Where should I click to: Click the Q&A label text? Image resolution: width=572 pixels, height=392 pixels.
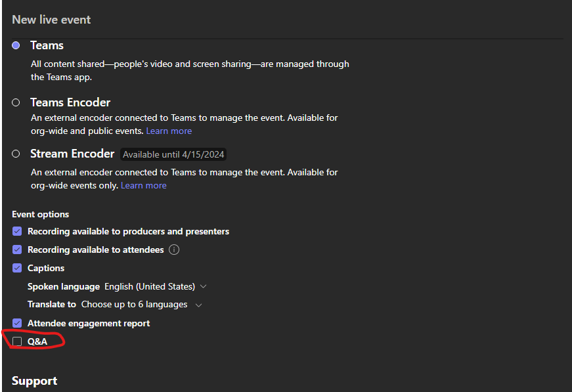(x=37, y=341)
